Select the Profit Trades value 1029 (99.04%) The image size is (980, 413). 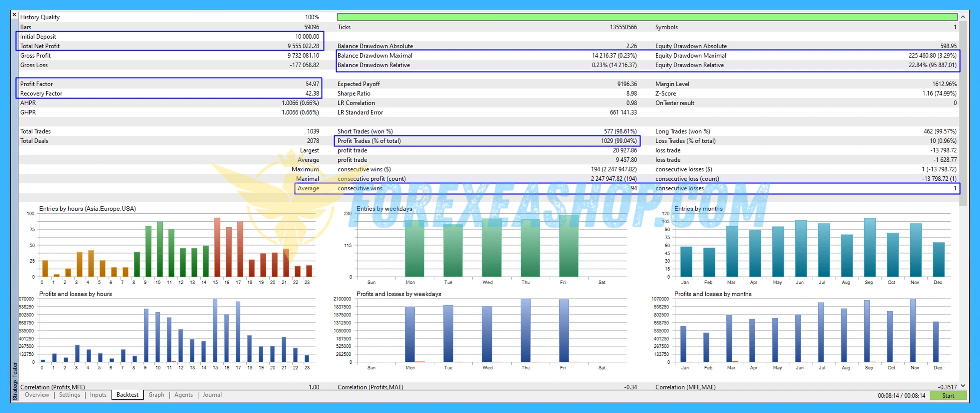pos(619,141)
